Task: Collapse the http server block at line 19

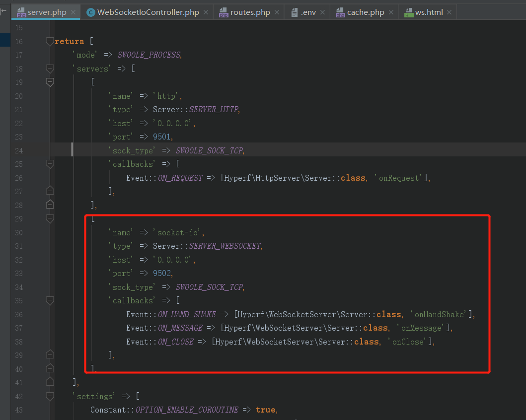Action: click(50, 82)
